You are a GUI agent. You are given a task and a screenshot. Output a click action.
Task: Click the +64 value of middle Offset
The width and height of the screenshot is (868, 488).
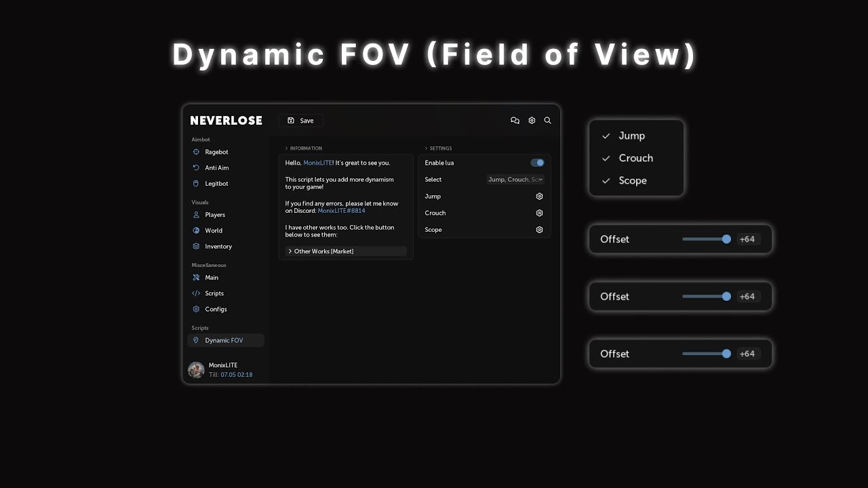click(747, 296)
